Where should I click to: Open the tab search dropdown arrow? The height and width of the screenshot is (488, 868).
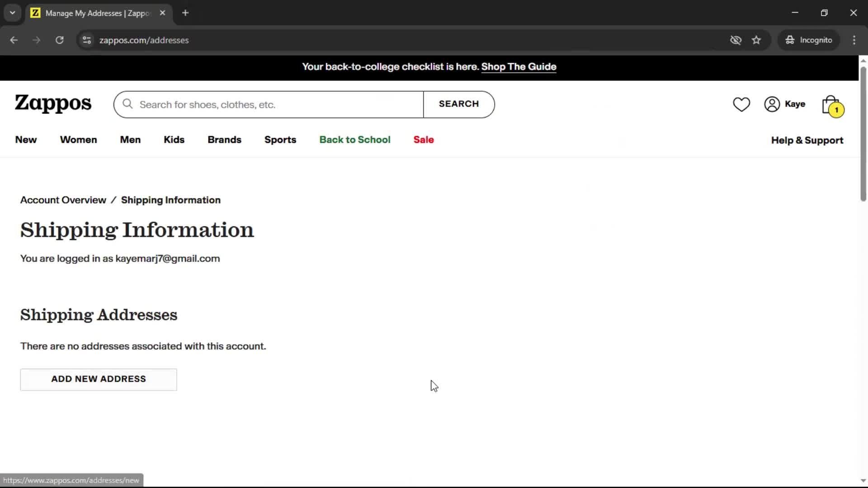pos(13,13)
